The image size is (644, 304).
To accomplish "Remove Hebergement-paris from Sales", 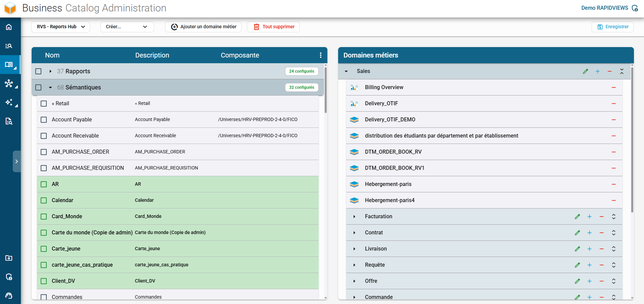I will pos(614,184).
